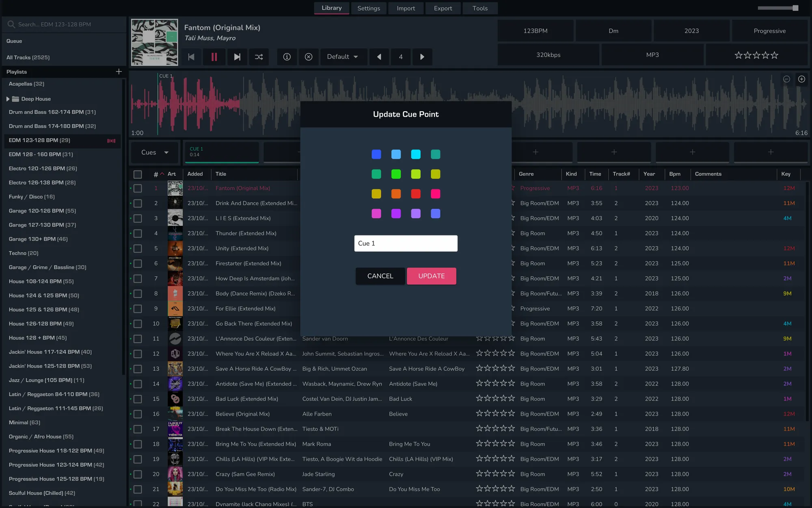
Task: Open the Export tab
Action: 443,8
